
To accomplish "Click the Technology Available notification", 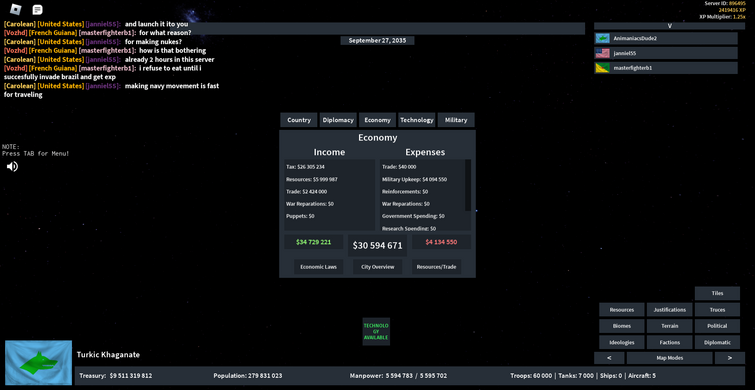I will [376, 331].
